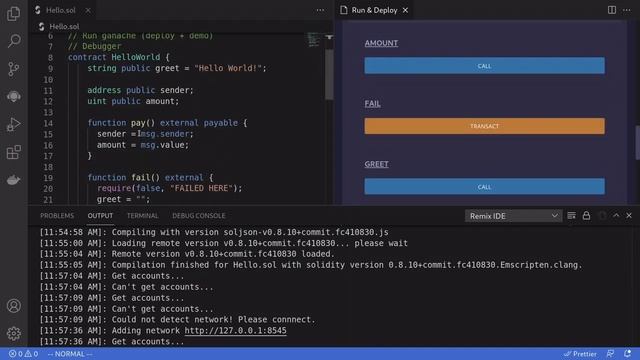Click the editor vertical scrollbar
This screenshot has height=360, width=640.
[329, 75]
